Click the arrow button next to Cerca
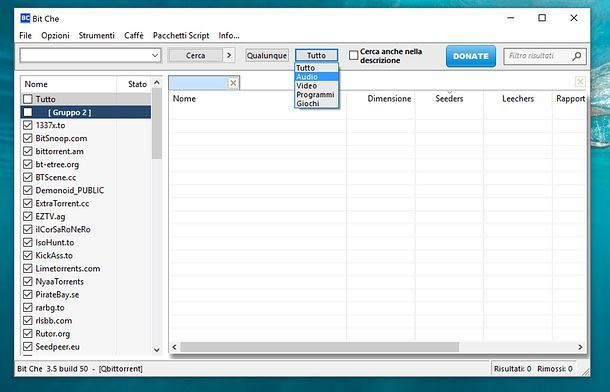 coord(229,56)
